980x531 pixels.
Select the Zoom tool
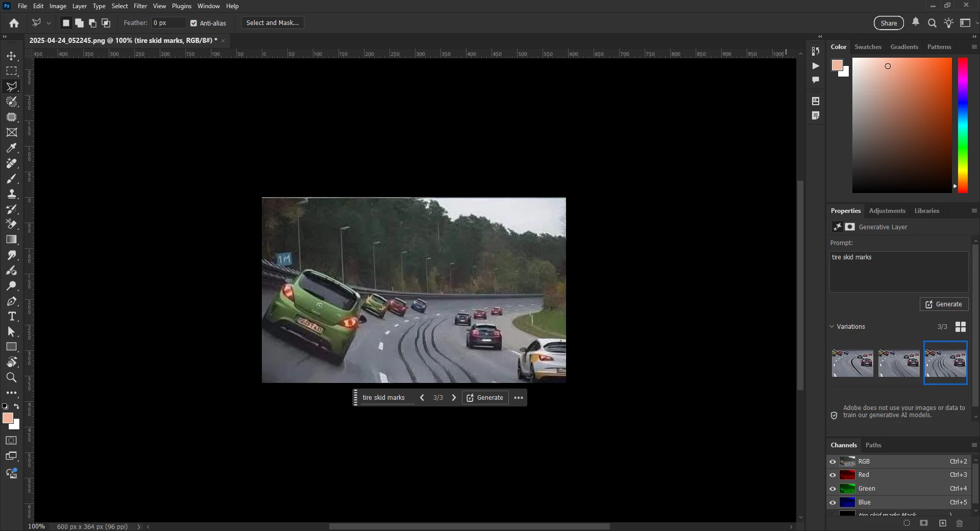pyautogui.click(x=11, y=377)
